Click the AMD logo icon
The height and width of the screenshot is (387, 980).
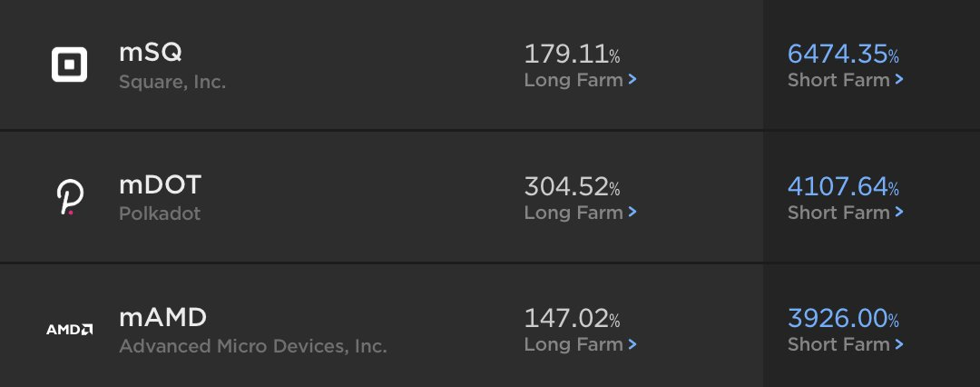coord(69,329)
